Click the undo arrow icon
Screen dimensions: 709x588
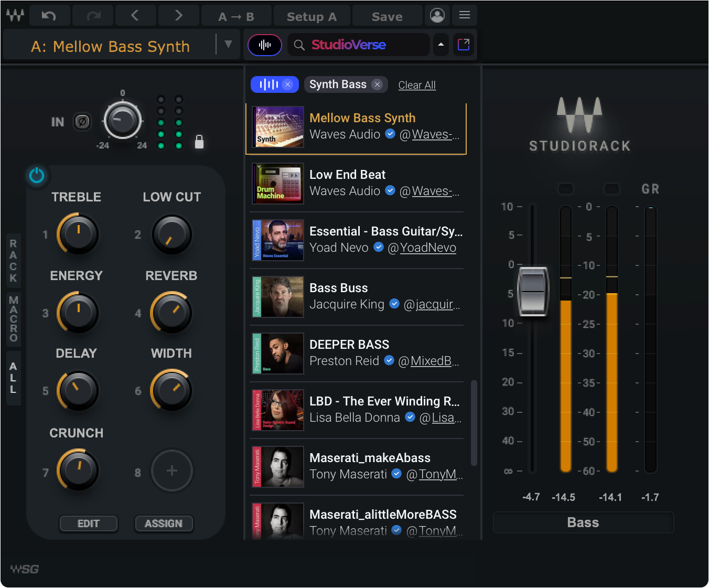point(49,16)
